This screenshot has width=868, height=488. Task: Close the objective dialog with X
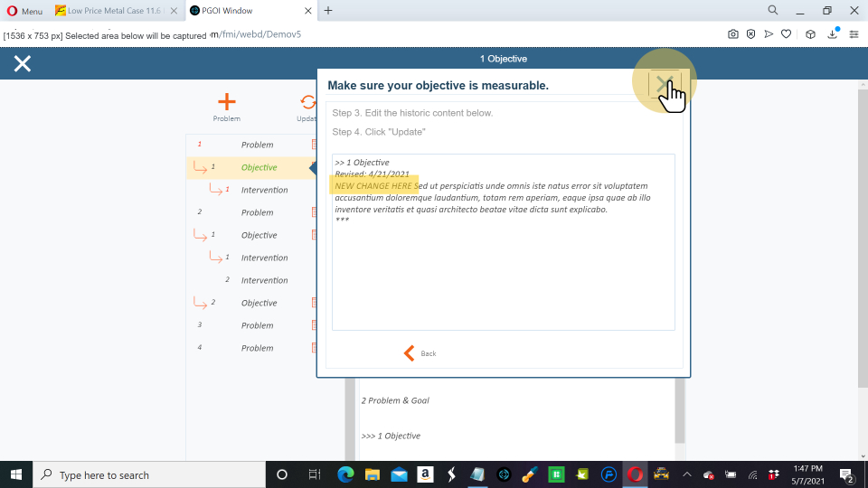664,85
